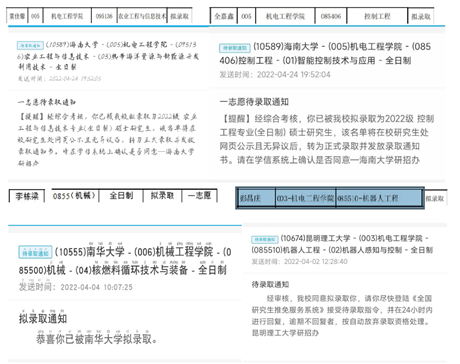Select the highlighted 003-机电工程学院 cell
This screenshot has width=460, height=364.
pyautogui.click(x=305, y=198)
